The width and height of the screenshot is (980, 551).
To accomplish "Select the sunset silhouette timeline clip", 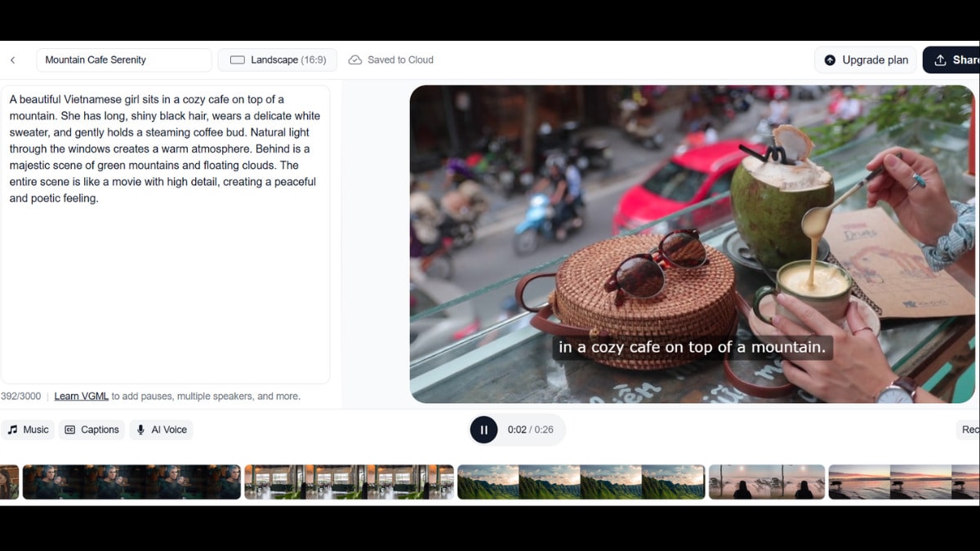I will coord(766,482).
